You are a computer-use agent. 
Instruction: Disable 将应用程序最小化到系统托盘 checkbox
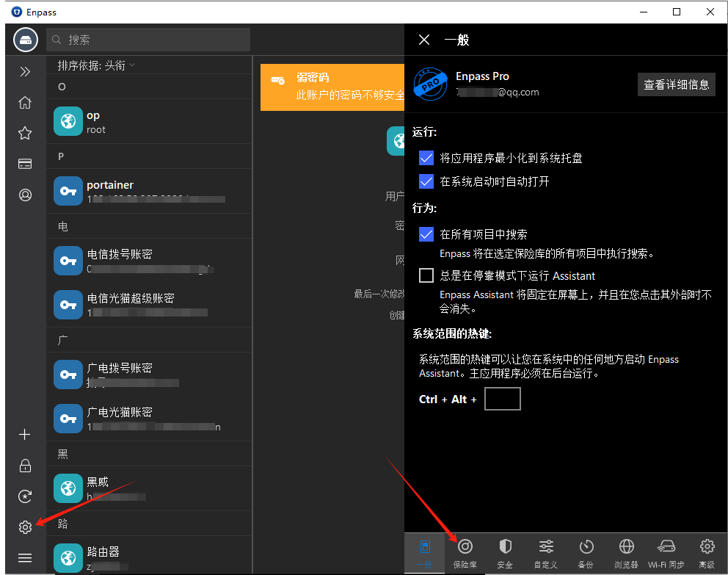(x=426, y=158)
